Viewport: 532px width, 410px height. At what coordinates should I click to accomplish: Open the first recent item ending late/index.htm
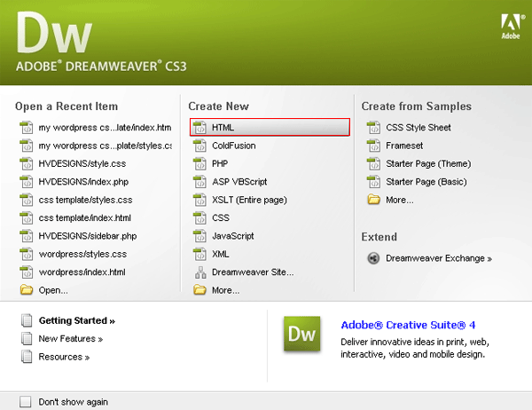[x=105, y=128]
